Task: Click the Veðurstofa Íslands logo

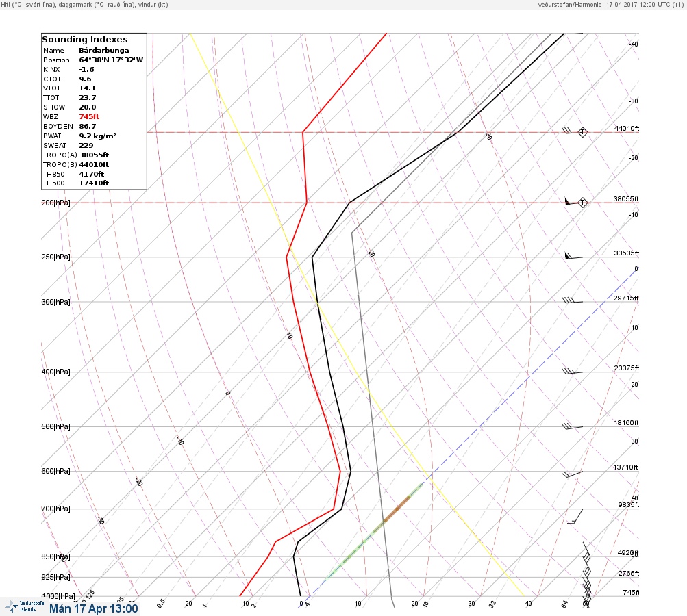Action: 25,606
